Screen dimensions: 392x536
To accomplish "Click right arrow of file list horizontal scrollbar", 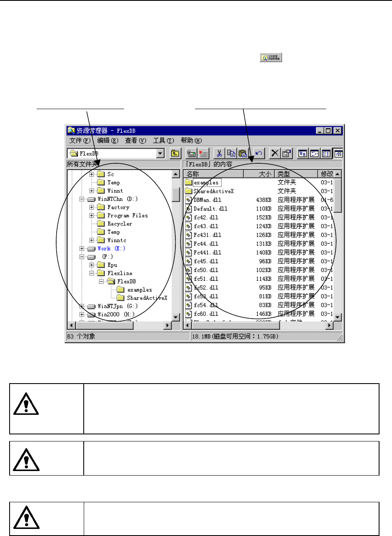I will [330, 326].
